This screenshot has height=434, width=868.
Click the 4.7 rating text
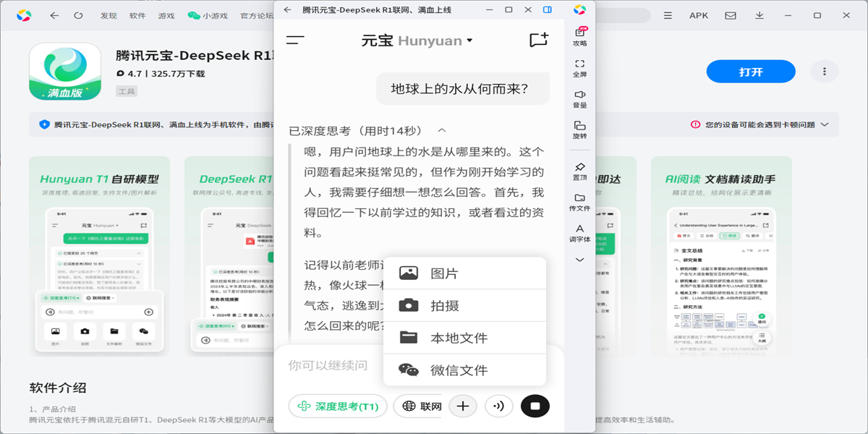135,74
